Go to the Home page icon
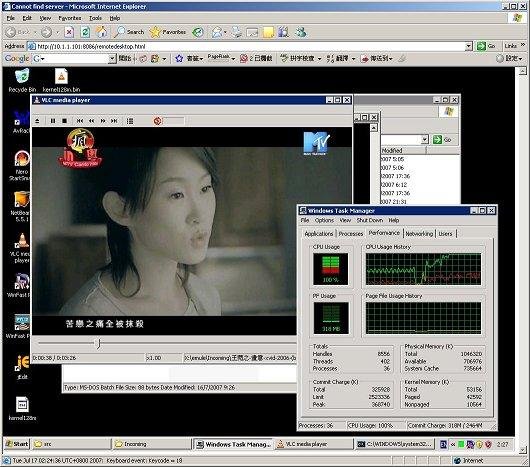 pyautogui.click(x=101, y=32)
